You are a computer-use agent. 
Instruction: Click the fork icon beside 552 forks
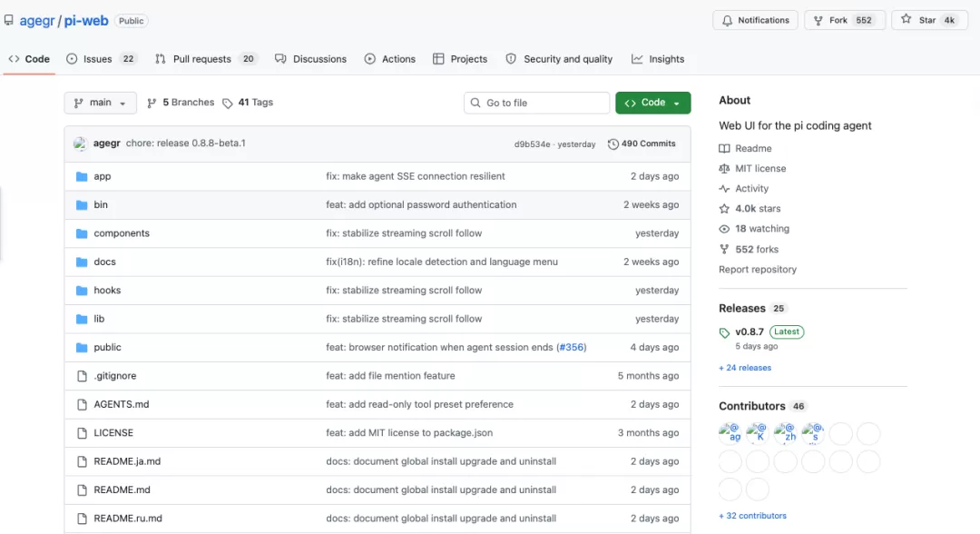coord(724,250)
